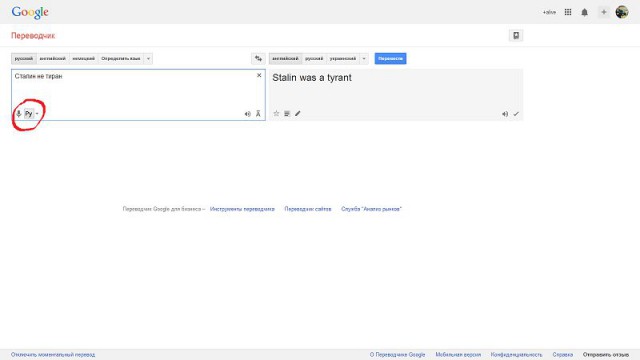Toggle the Ру input method keyboard
Image resolution: width=640 pixels, height=360 pixels.
pyautogui.click(x=29, y=113)
